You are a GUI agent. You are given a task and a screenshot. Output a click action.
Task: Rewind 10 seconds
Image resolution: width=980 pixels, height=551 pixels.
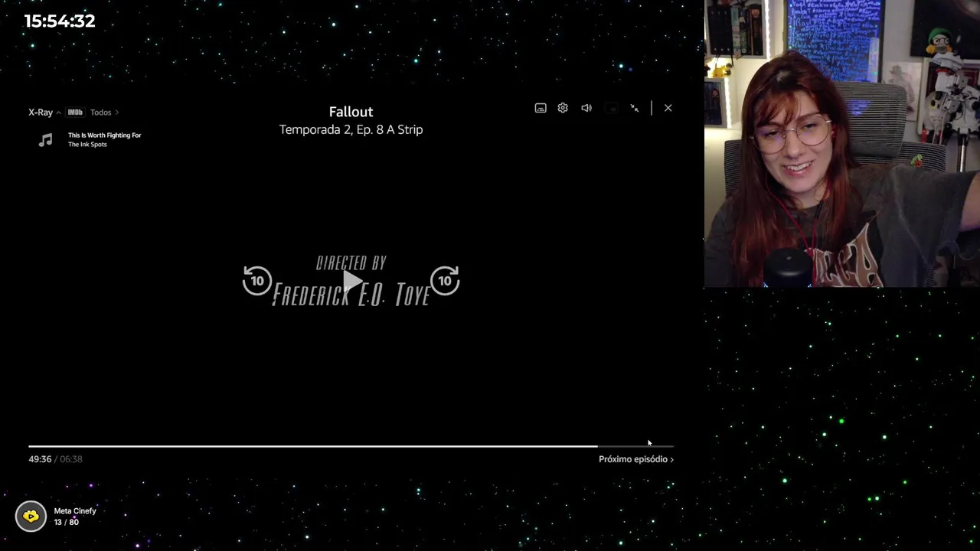tap(257, 281)
